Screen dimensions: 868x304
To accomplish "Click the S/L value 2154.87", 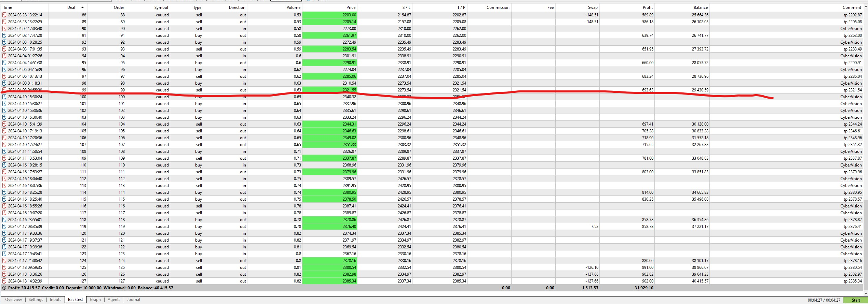I will tap(404, 15).
